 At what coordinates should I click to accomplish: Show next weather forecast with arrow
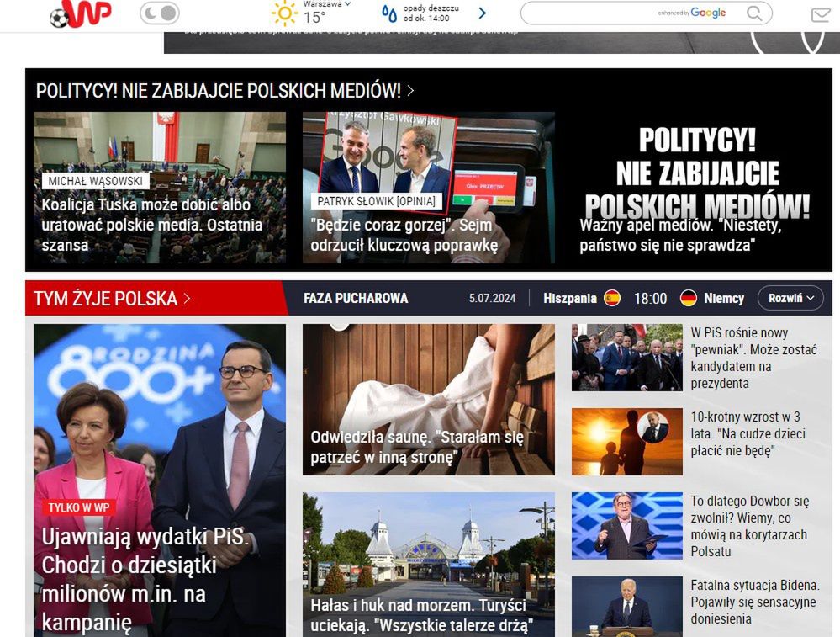[x=482, y=13]
